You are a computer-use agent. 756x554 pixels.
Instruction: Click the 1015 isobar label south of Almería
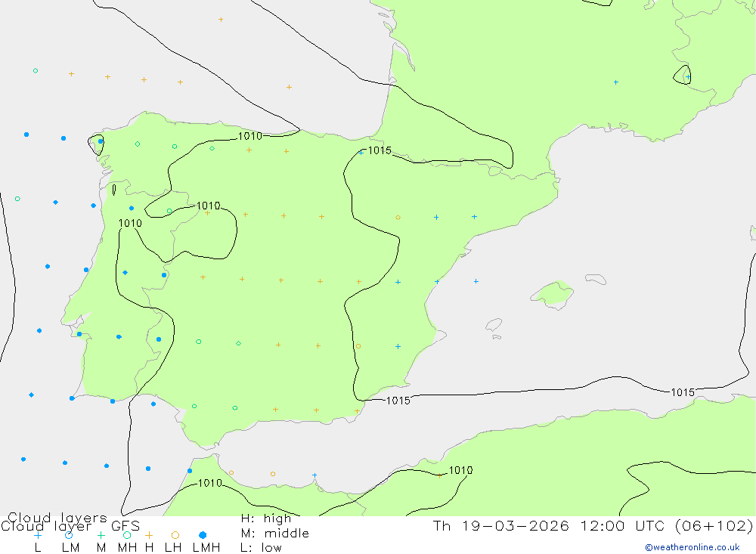tap(398, 401)
